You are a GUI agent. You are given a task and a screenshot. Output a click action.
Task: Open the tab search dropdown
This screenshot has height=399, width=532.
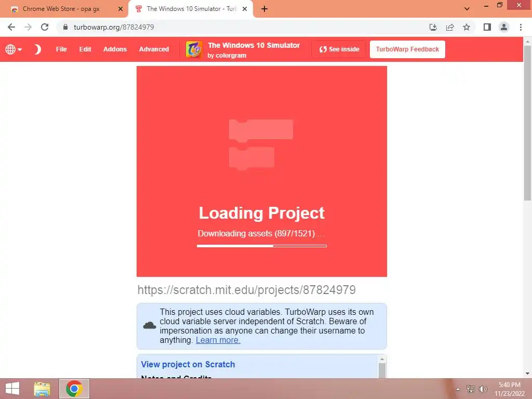467,9
